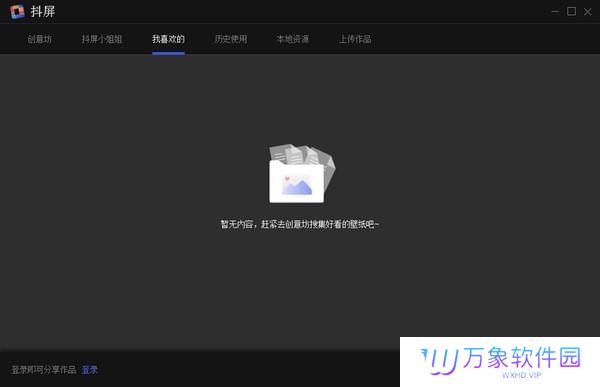Viewport: 600px width, 387px height.
Task: Switch to the 上传作品 tab
Action: point(355,39)
